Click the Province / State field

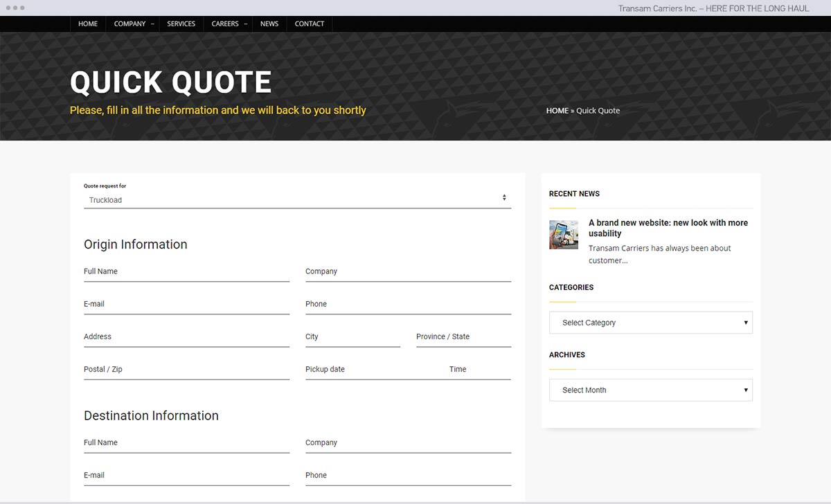[463, 337]
